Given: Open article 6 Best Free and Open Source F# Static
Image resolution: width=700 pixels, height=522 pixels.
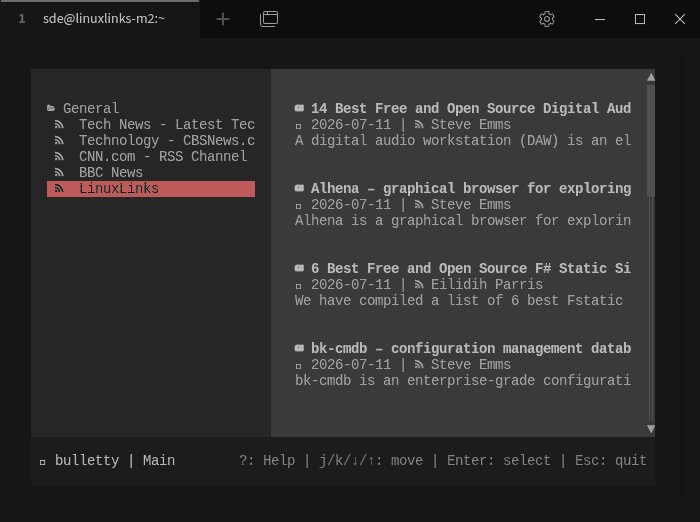Looking at the screenshot, I should [x=471, y=268].
